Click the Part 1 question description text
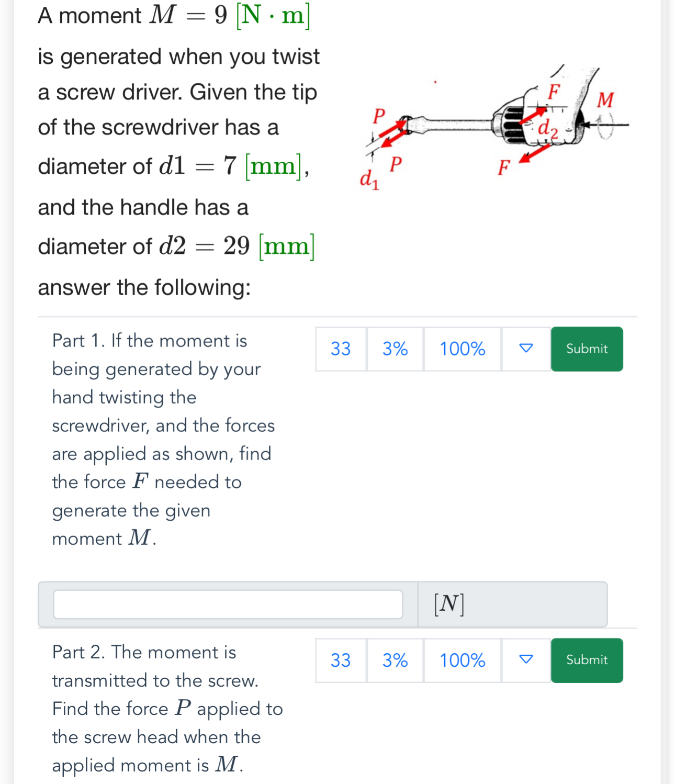The image size is (675, 784). pos(162,440)
